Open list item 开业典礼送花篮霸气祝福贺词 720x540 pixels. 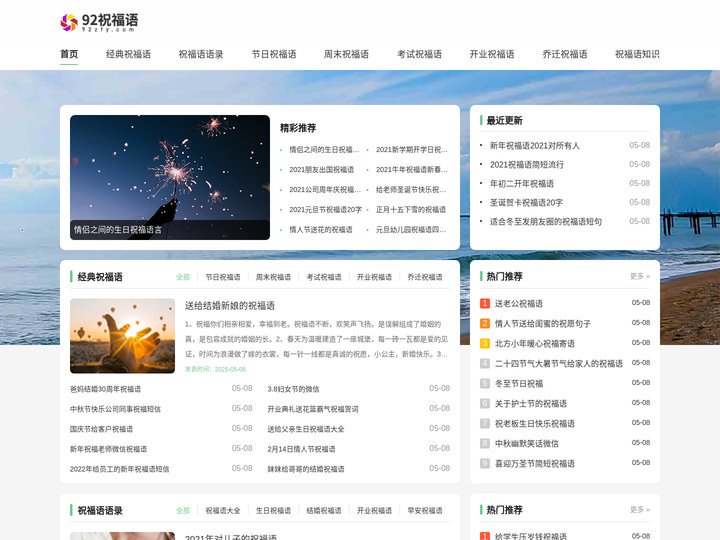coord(313,409)
